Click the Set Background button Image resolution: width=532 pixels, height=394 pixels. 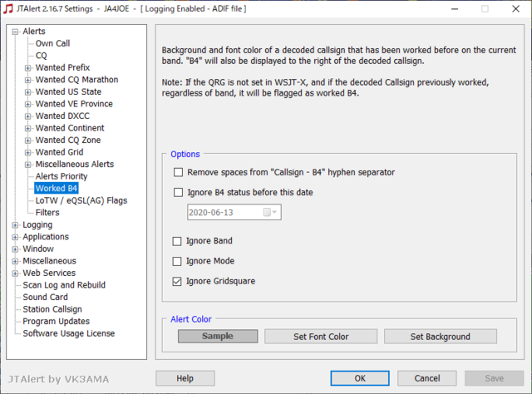(441, 337)
